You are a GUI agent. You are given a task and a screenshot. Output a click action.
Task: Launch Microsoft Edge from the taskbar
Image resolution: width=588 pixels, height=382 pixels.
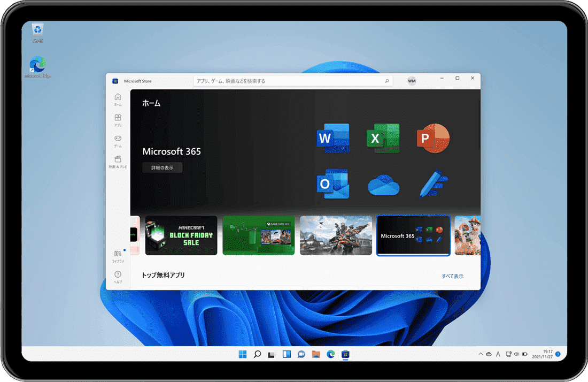pyautogui.click(x=331, y=354)
